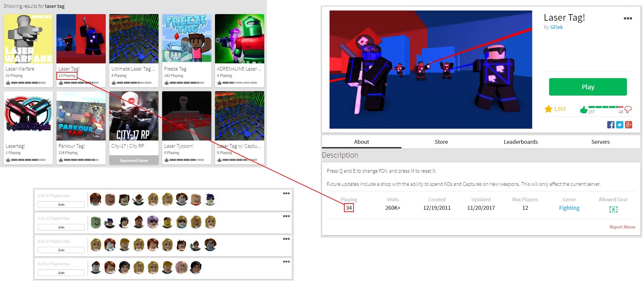Open the three-dot menu beside Laser Tag! title
Viewport: 644px width, 282px height.
click(x=628, y=18)
